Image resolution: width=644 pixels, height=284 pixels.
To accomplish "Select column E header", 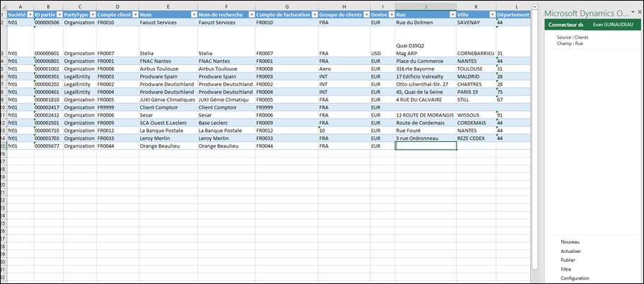I will [168, 6].
